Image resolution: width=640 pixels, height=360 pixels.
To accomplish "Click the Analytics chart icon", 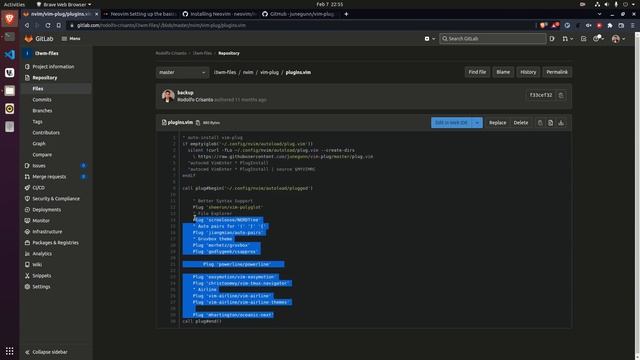I will pyautogui.click(x=27, y=254).
